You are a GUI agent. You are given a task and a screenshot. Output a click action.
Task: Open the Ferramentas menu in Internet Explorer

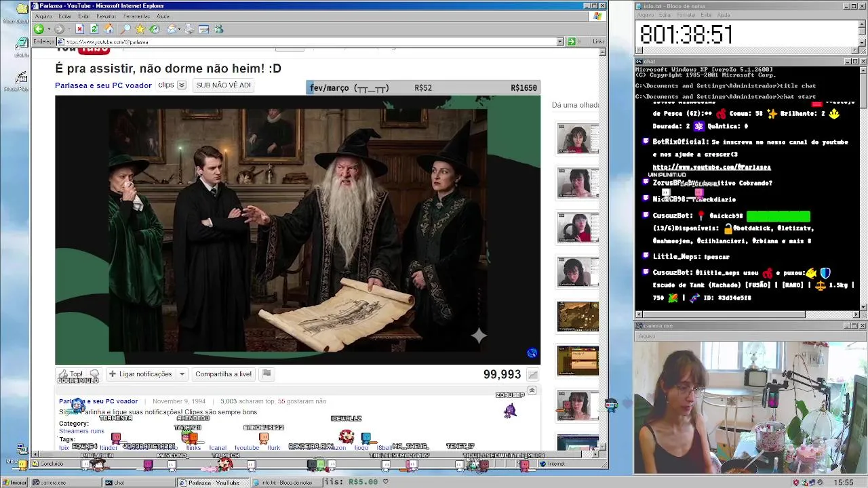136,16
